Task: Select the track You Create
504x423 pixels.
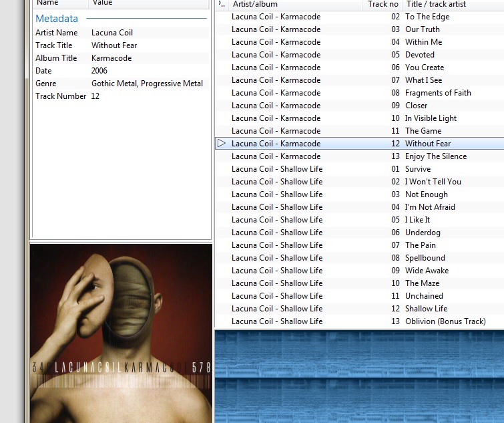Action: 359,67
